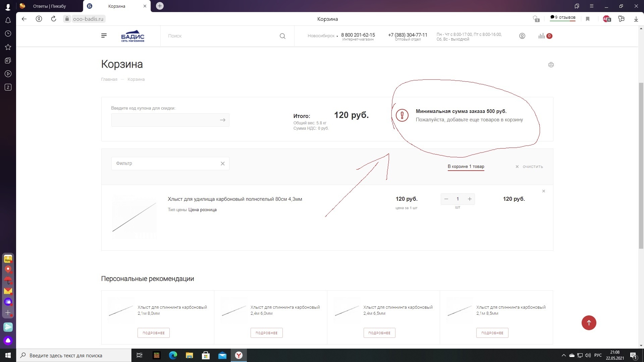Screen dimensions: 644x362
Task: Switch to the Ответы | Пикабу tab
Action: point(50,6)
